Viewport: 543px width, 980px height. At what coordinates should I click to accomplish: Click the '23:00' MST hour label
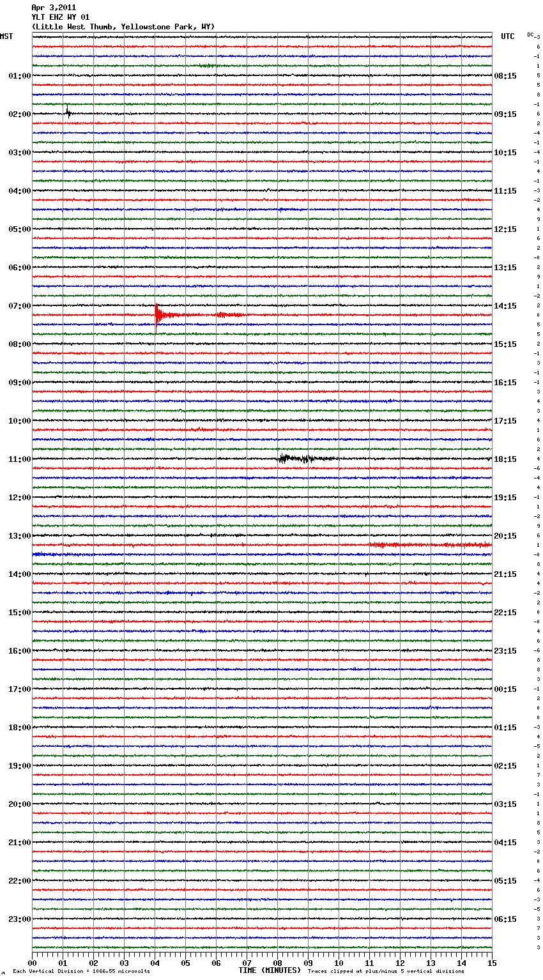pyautogui.click(x=19, y=919)
